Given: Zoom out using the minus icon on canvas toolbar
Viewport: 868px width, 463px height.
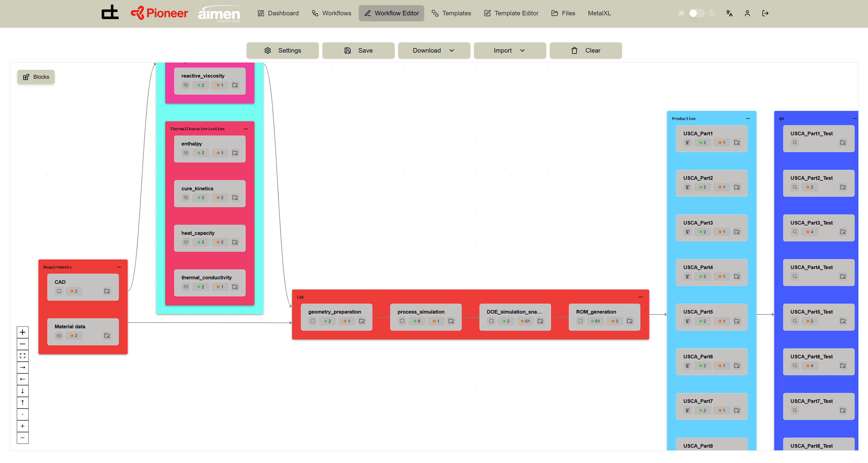Looking at the screenshot, I should tap(23, 344).
